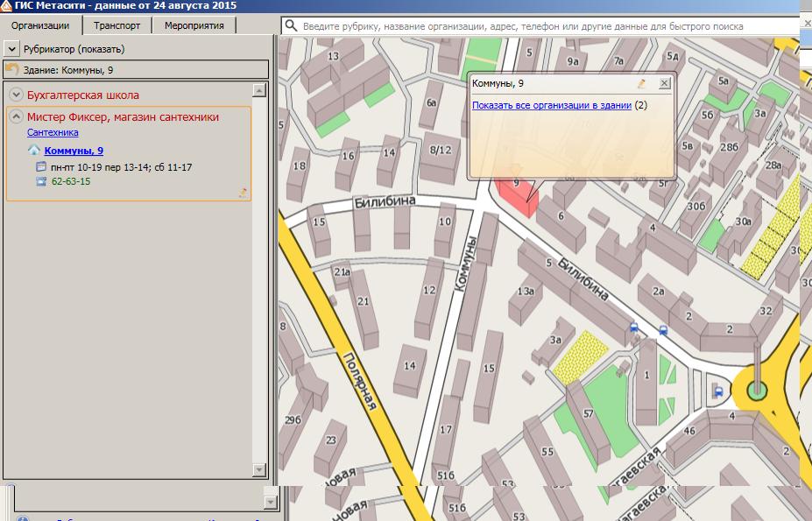Click the calendar icon next to working hours
The image size is (812, 521).
click(x=41, y=166)
